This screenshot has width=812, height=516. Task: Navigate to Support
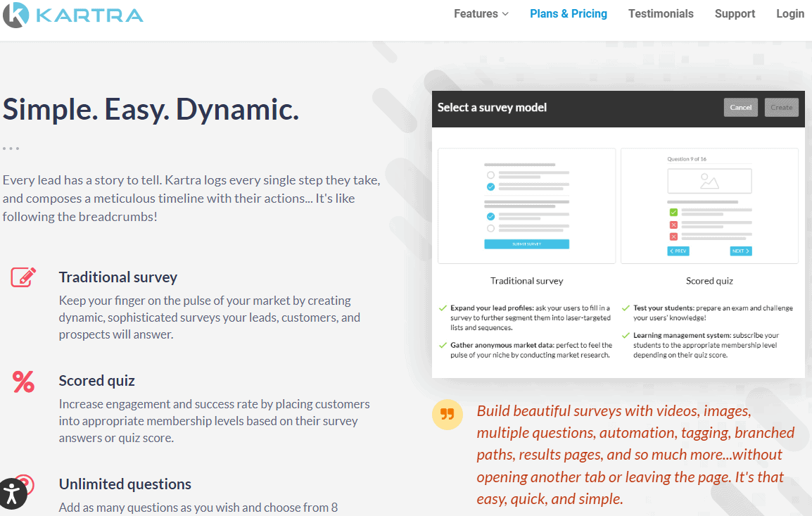pyautogui.click(x=735, y=14)
